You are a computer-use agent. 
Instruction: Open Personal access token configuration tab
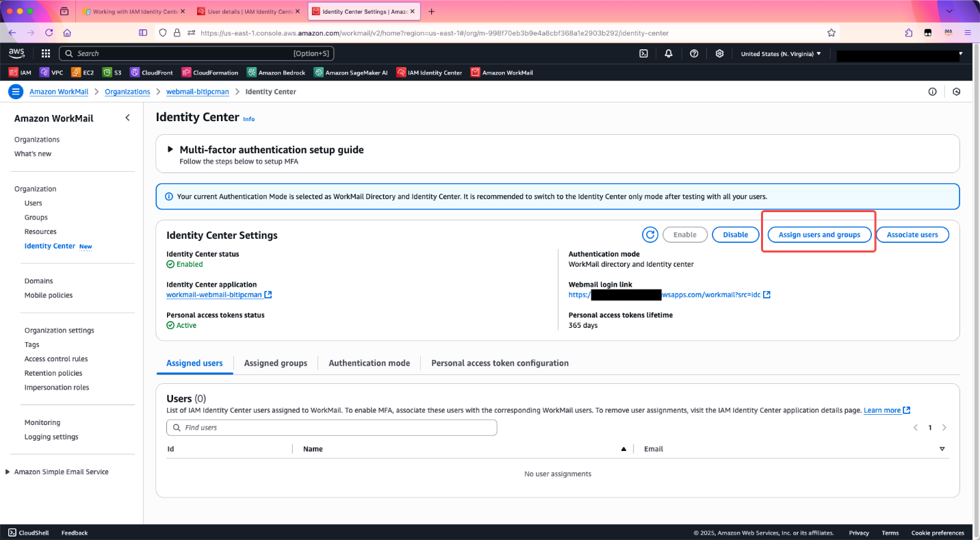point(500,363)
